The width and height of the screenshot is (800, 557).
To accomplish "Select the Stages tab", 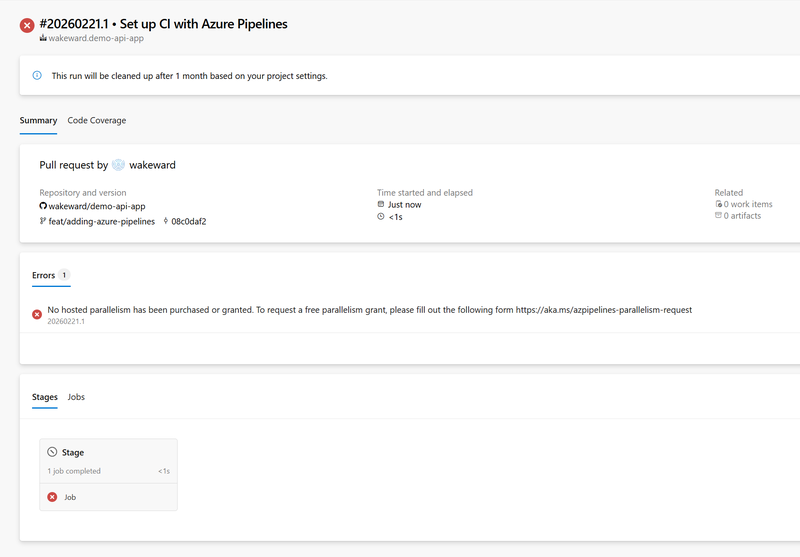I will (x=44, y=397).
